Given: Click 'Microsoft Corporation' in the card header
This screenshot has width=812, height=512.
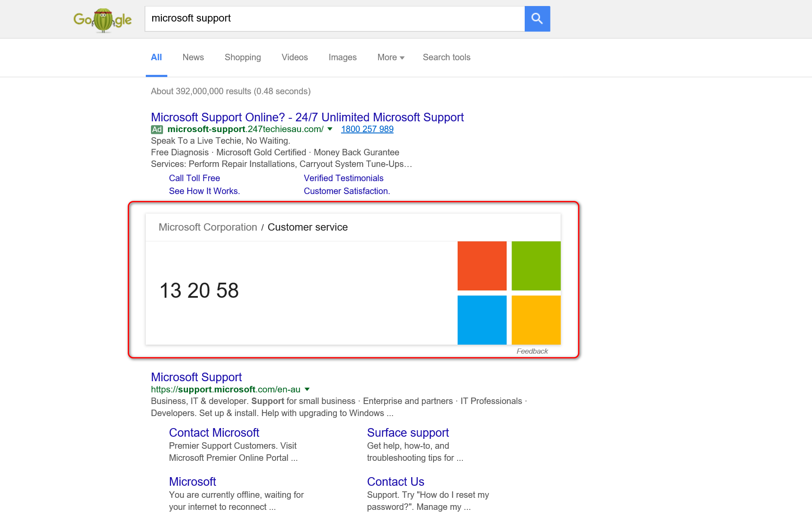Looking at the screenshot, I should coord(208,227).
